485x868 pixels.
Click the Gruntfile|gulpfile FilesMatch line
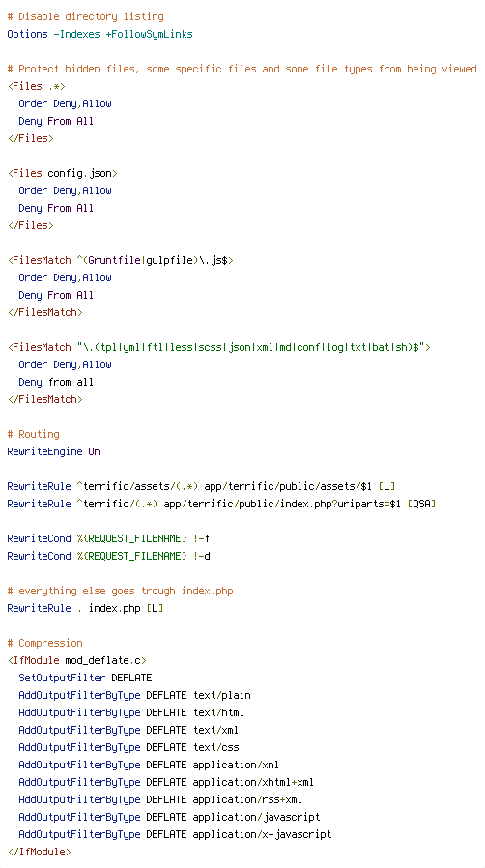point(120,260)
